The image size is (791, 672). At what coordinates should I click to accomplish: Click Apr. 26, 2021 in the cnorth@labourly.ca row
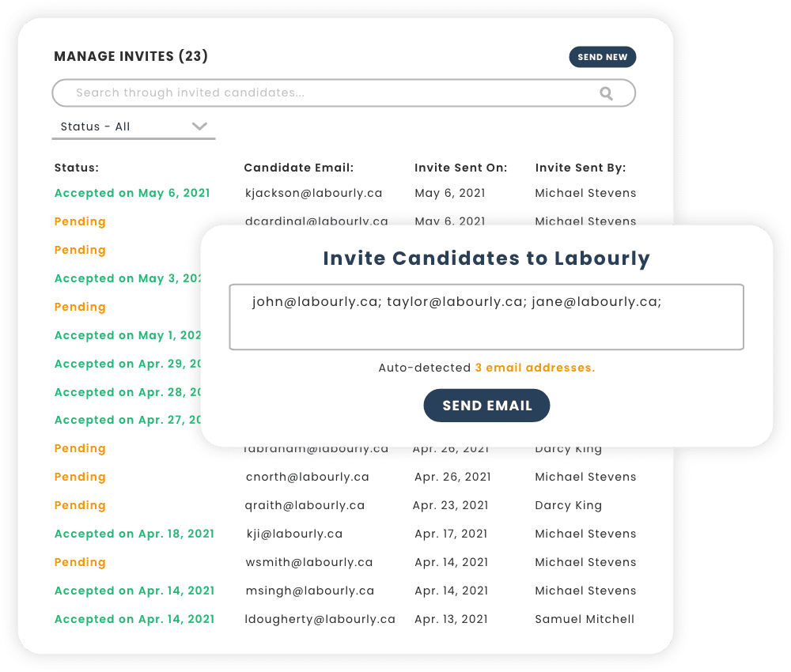[452, 477]
